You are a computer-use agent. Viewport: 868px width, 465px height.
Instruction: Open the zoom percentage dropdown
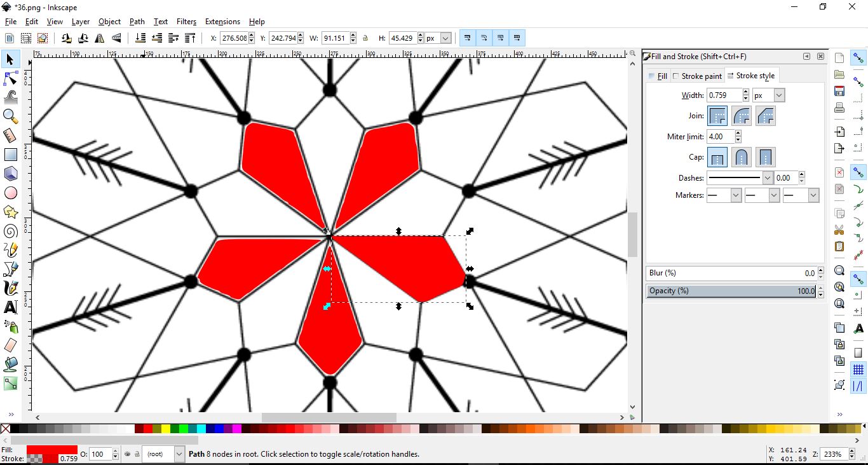pos(837,454)
